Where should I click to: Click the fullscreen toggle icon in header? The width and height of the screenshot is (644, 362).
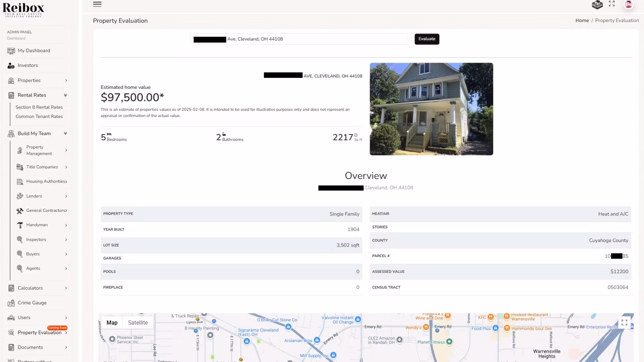tap(612, 4)
